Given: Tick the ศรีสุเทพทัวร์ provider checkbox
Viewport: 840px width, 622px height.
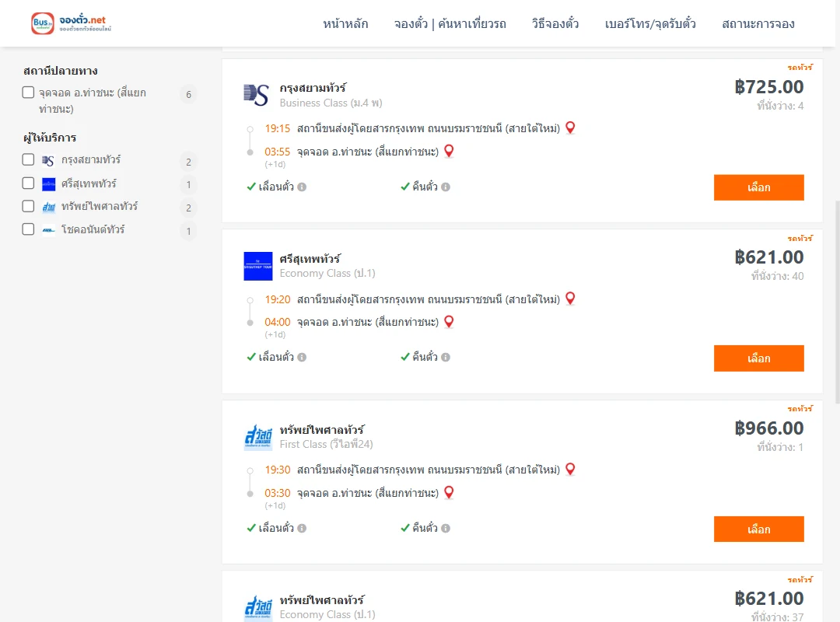Looking at the screenshot, I should [x=29, y=183].
